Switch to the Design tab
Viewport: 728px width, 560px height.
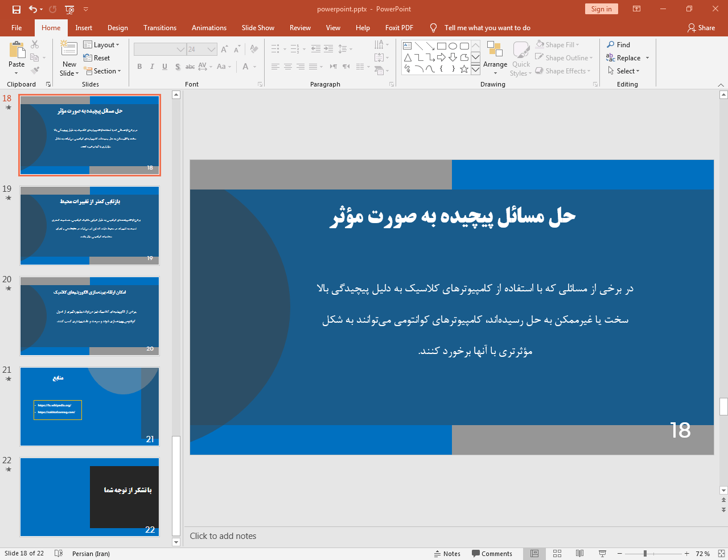118,27
